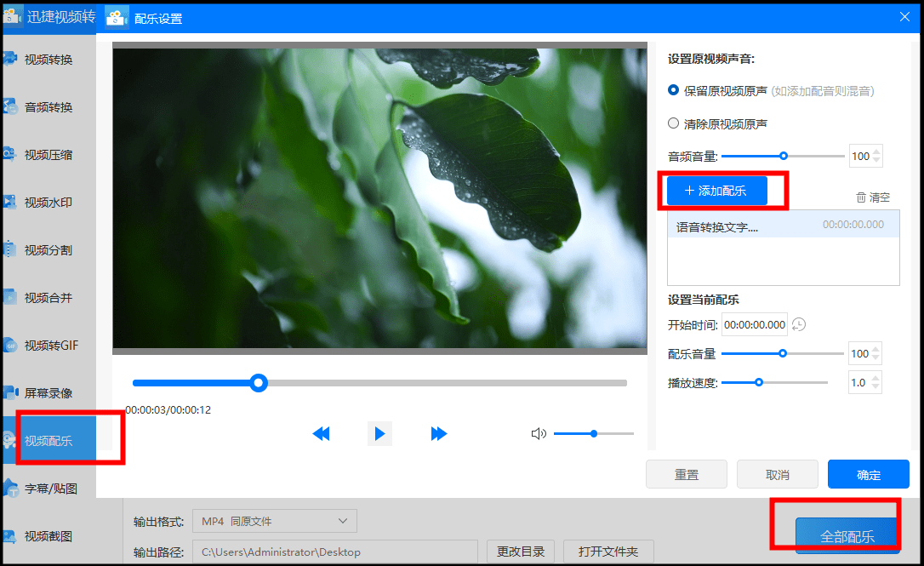Screen dimensions: 924x566
Task: Select 清除原视频原声 radio option
Action: (674, 123)
